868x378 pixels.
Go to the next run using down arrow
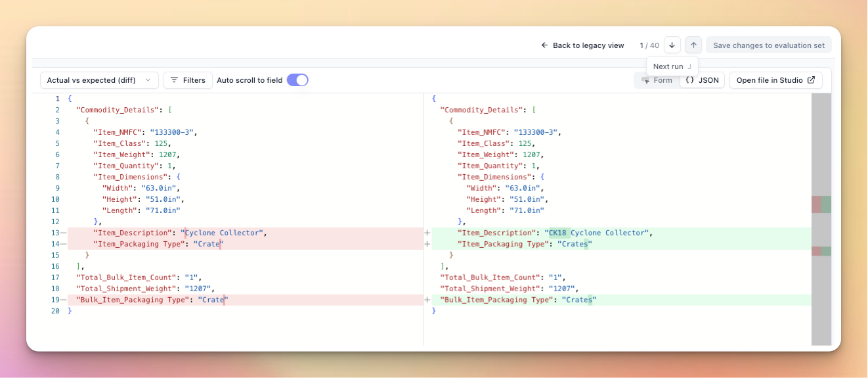coord(672,45)
